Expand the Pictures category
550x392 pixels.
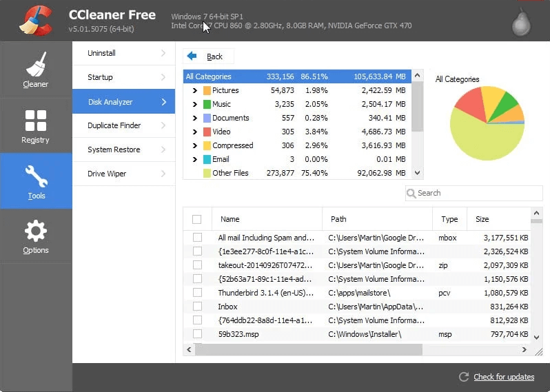coord(194,90)
